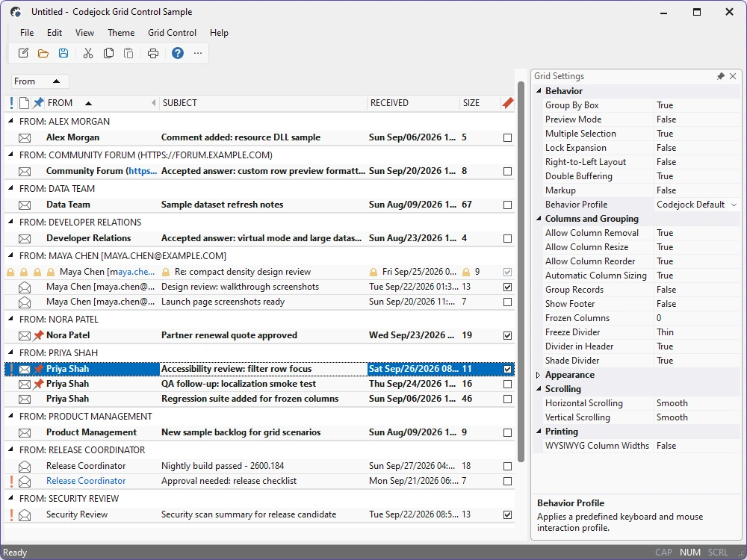
Task: Click pin icon on QA follow-up row
Action: click(x=39, y=385)
